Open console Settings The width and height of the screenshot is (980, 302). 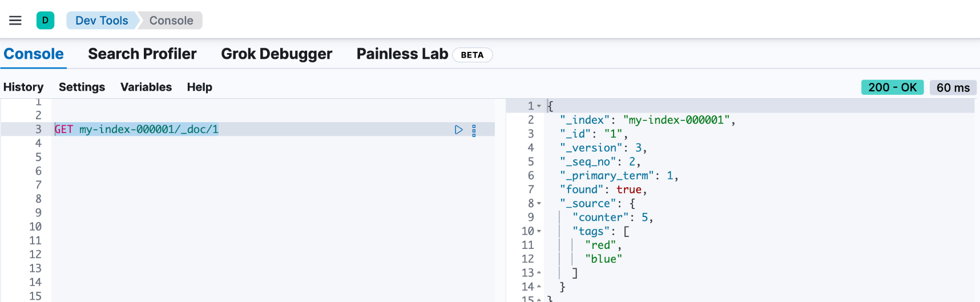[x=82, y=87]
